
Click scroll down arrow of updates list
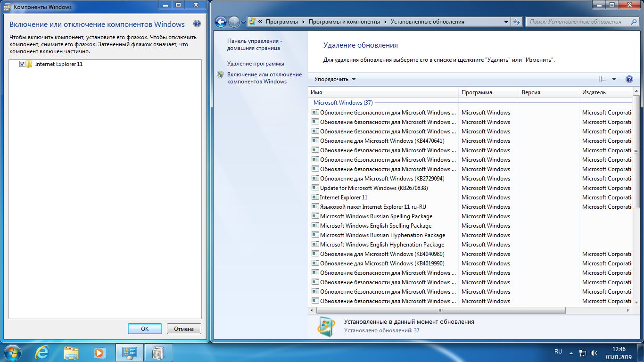(636, 302)
